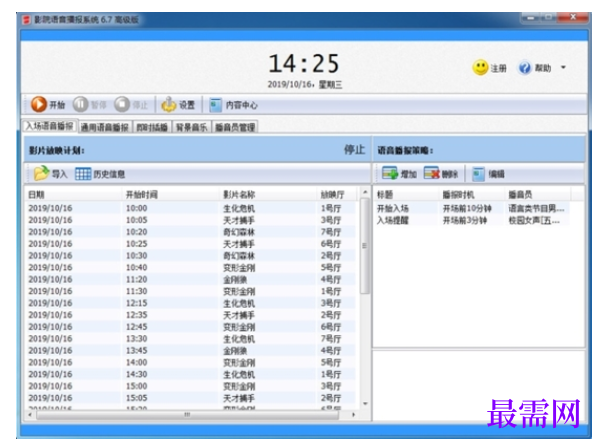Click the 播报时机 column header
The height and width of the screenshot is (445, 599).
tap(472, 195)
